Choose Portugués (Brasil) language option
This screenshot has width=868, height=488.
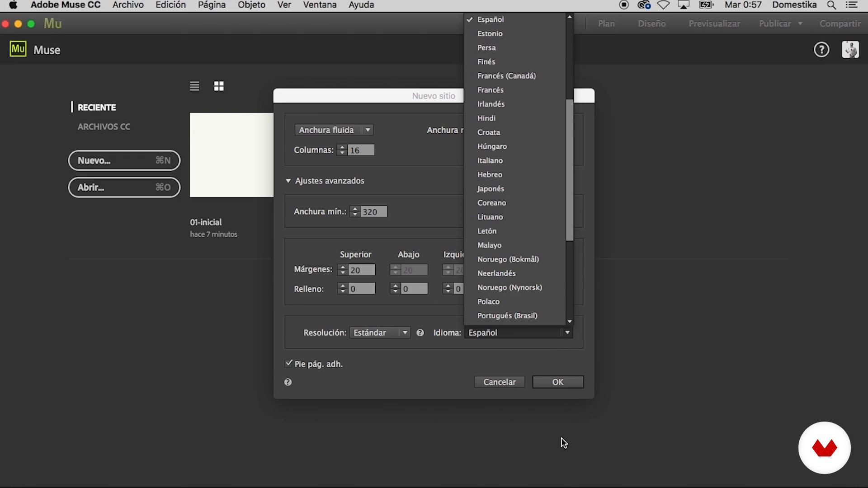tap(507, 315)
